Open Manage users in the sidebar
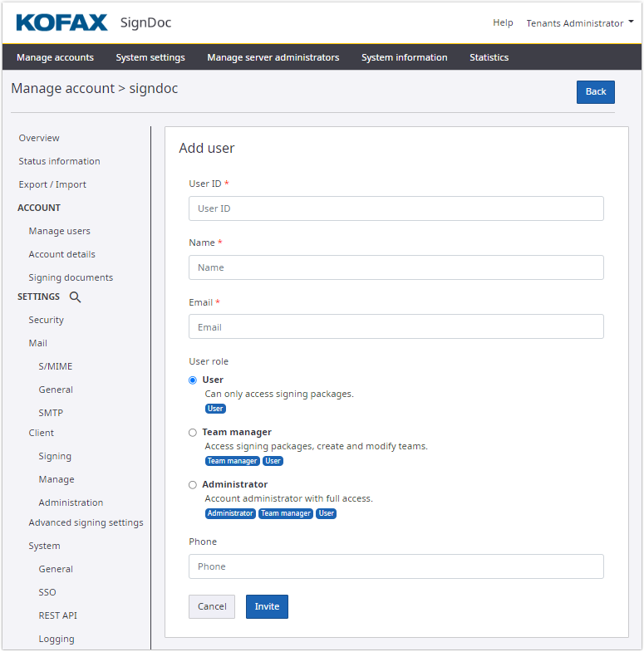This screenshot has width=644, height=652. click(x=60, y=231)
